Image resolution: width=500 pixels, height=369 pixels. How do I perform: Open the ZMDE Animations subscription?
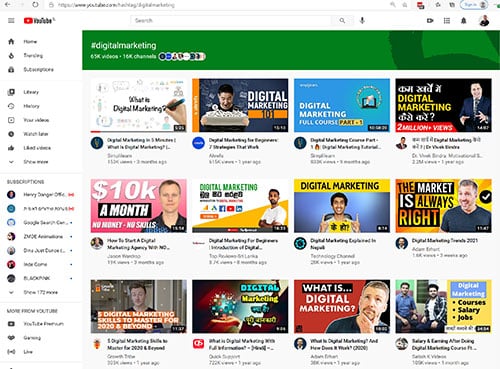point(41,237)
